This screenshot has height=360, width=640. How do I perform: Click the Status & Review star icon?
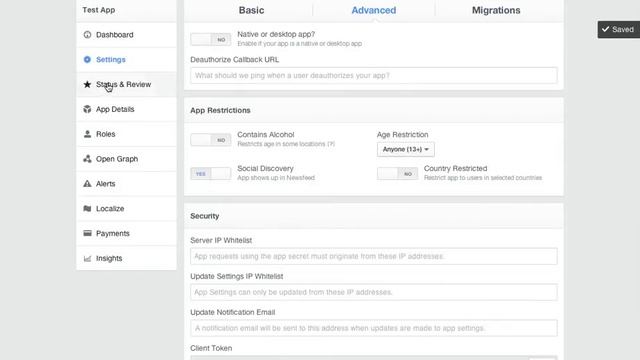[x=87, y=84]
